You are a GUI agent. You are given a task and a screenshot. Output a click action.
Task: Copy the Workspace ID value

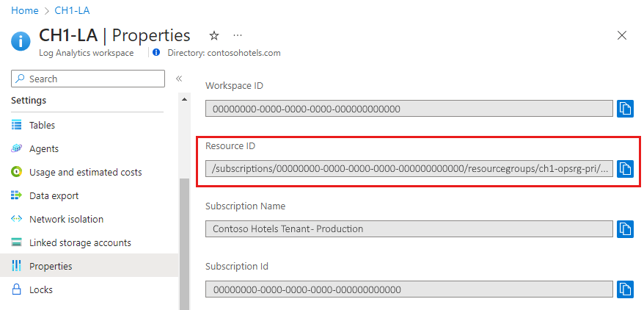(624, 109)
